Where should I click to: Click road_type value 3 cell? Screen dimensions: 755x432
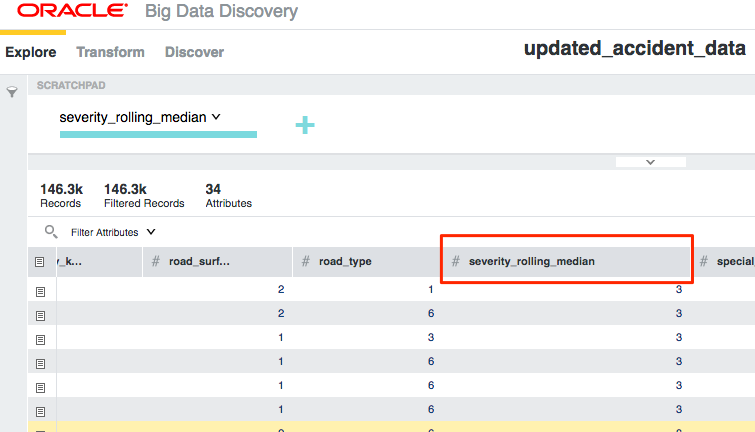coord(430,338)
